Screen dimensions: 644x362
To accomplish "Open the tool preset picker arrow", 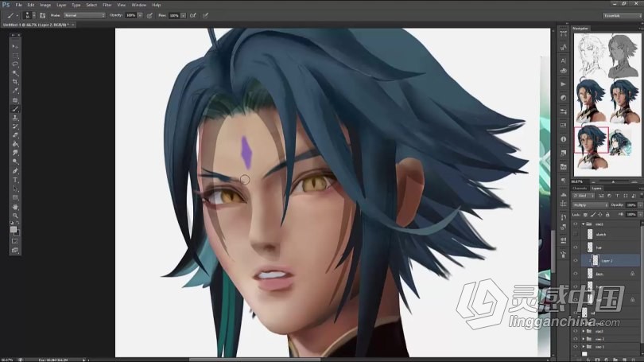I will pyautogui.click(x=17, y=16).
